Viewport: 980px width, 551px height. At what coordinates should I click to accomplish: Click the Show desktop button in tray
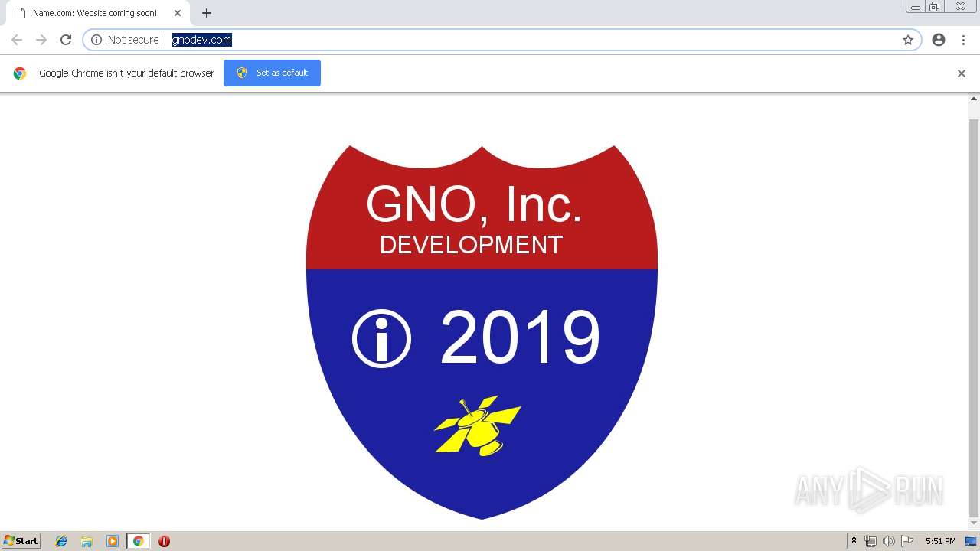coord(971,541)
